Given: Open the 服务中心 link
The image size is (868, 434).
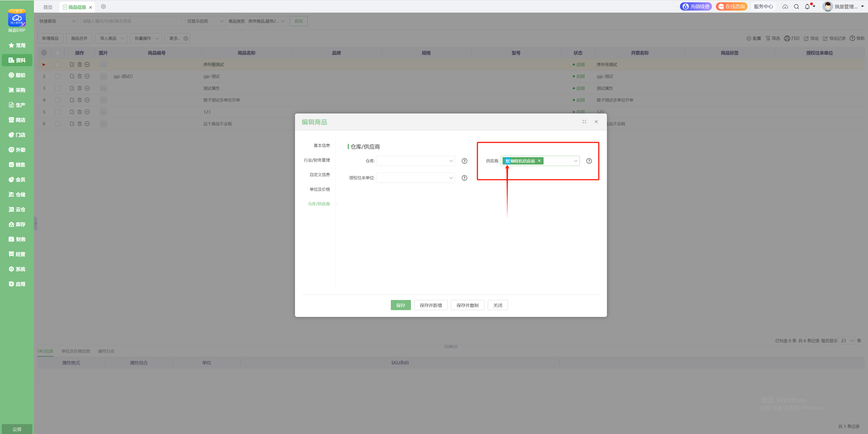Looking at the screenshot, I should [x=763, y=7].
